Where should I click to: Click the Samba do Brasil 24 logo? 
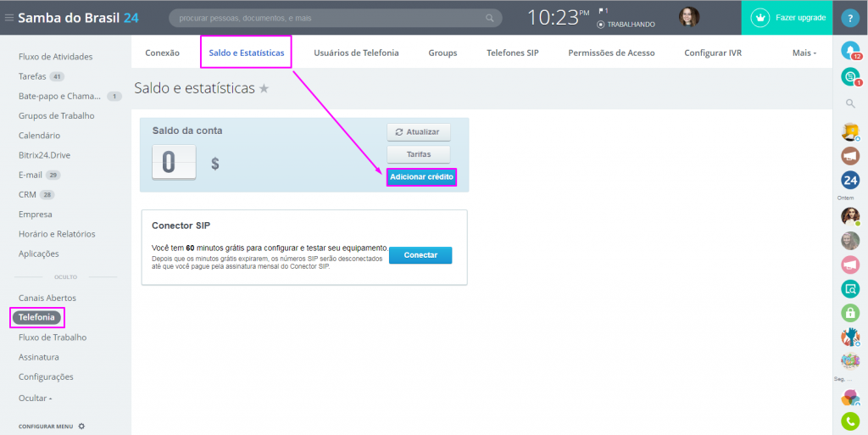click(x=79, y=18)
